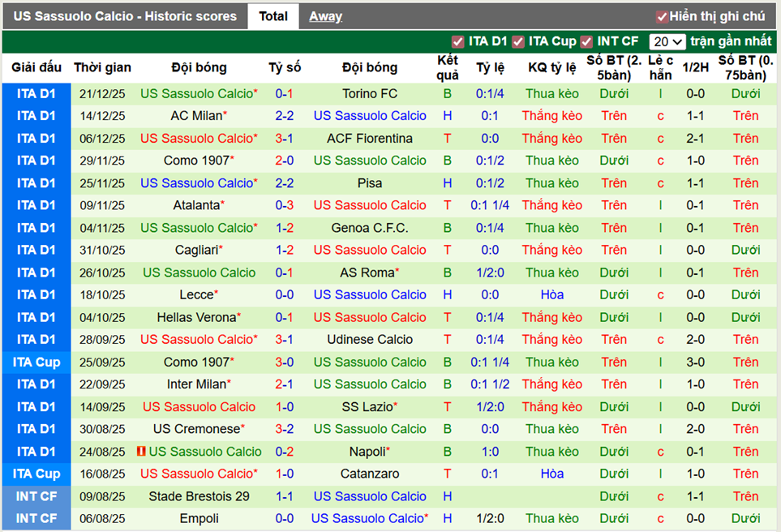Click the 2-2 score of AC Milan match
This screenshot has width=781, height=532.
click(285, 116)
